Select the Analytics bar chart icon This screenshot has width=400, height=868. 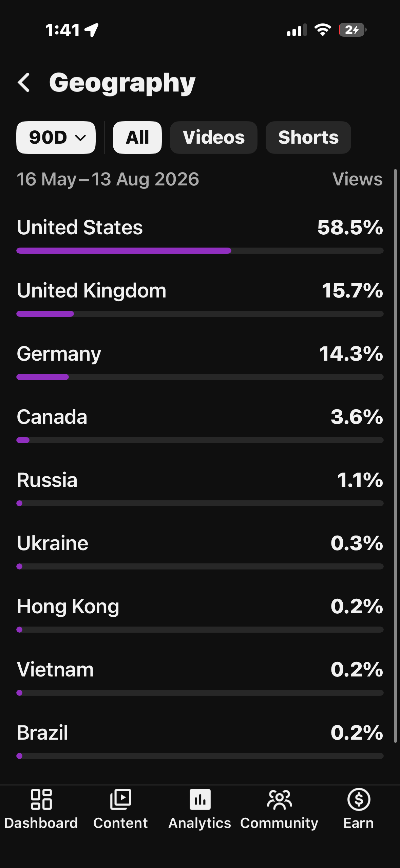tap(200, 799)
